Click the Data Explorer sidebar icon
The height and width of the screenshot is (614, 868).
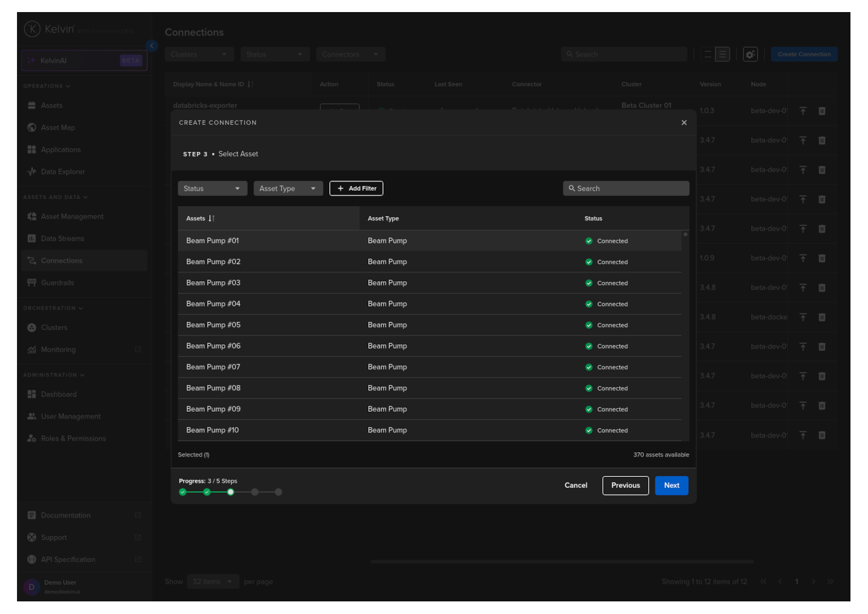[32, 172]
